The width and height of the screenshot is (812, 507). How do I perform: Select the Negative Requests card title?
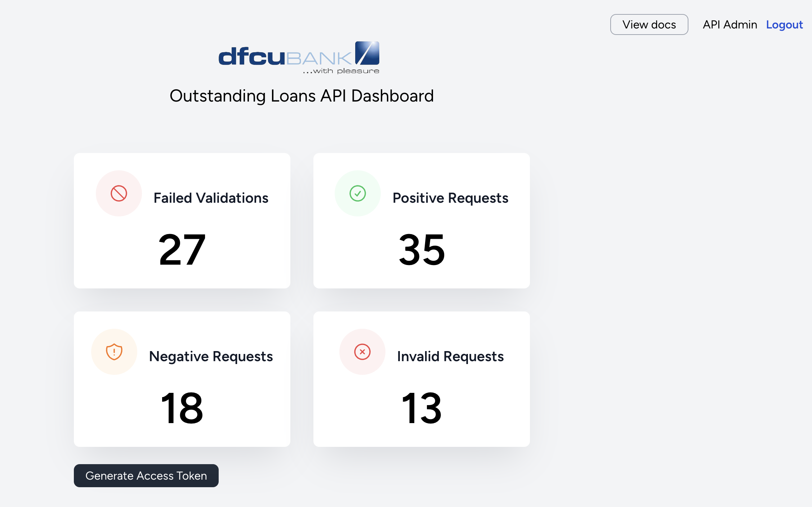[x=211, y=356]
